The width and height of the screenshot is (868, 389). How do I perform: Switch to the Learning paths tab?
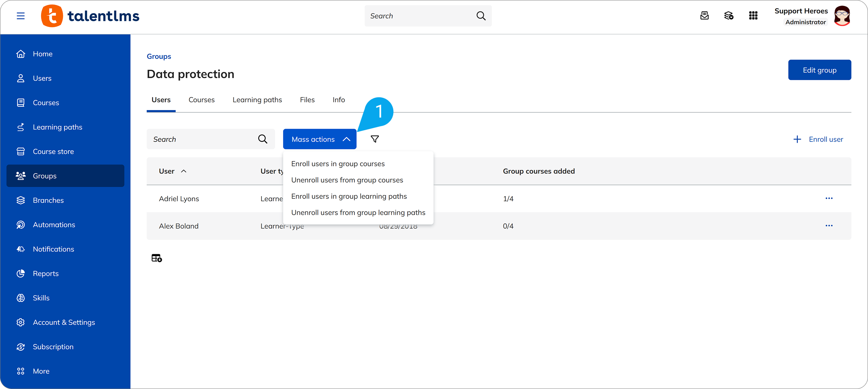click(x=257, y=100)
